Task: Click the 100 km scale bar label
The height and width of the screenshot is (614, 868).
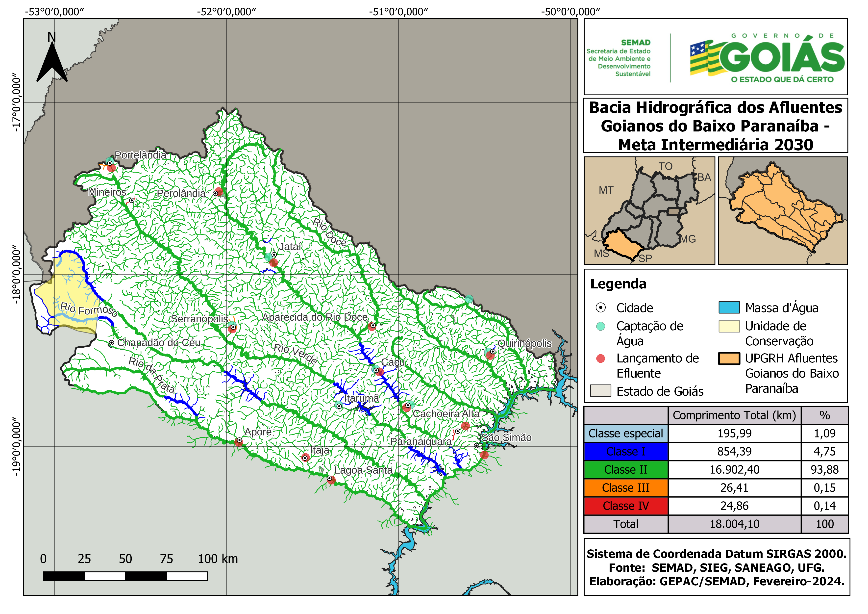Action: tap(218, 559)
